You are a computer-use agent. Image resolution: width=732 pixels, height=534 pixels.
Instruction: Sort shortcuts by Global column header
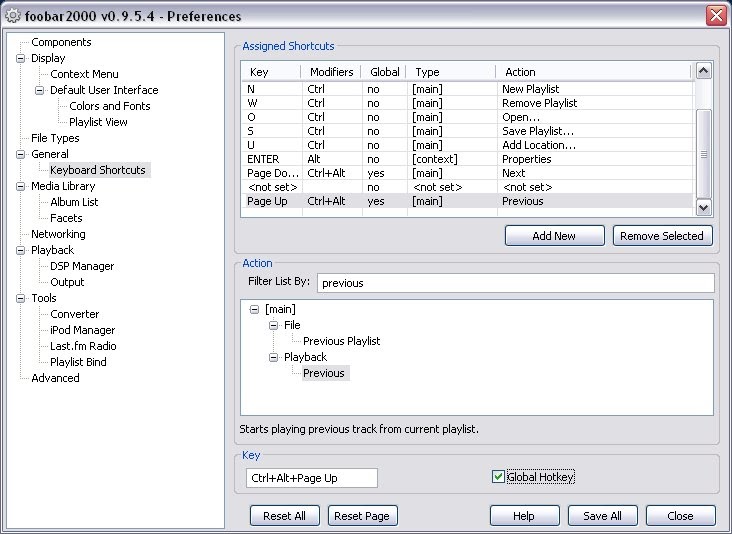coord(384,72)
